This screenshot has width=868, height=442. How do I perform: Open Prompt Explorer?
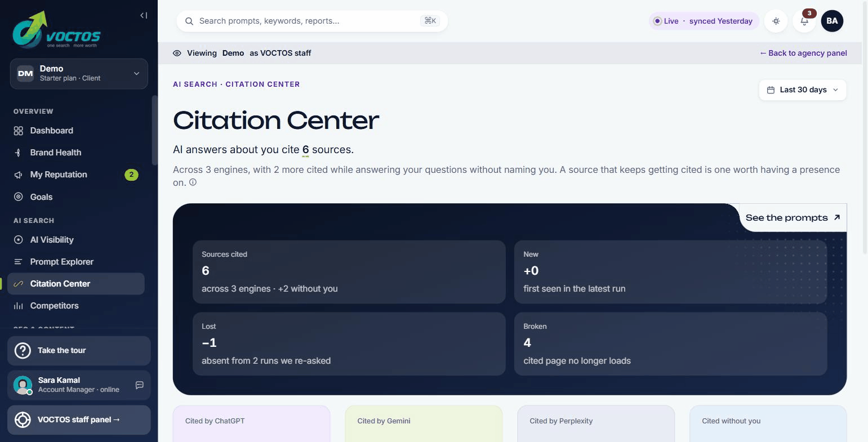76,262
